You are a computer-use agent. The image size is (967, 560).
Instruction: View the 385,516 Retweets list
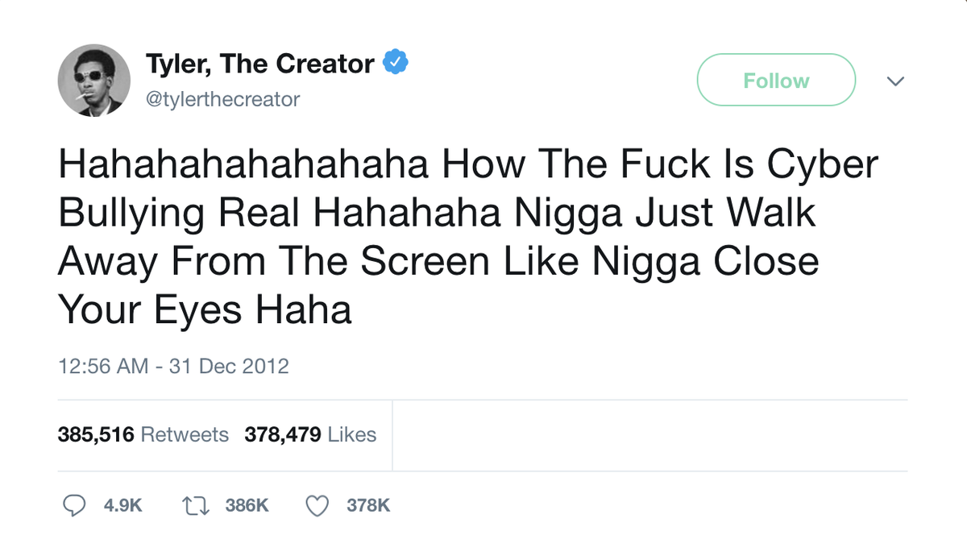pos(143,434)
